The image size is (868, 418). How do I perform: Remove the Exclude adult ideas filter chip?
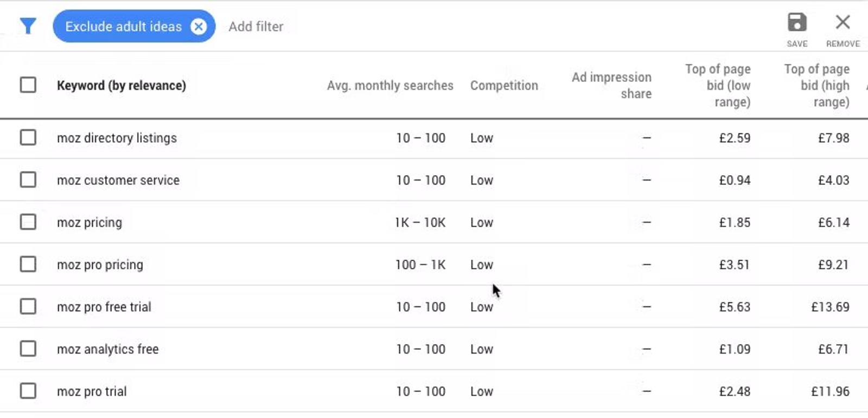click(199, 26)
